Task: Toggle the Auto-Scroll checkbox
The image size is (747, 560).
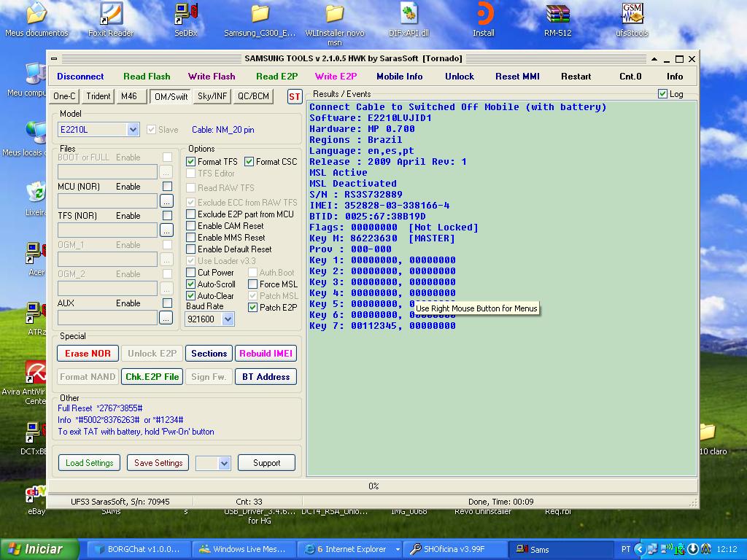Action: click(190, 284)
